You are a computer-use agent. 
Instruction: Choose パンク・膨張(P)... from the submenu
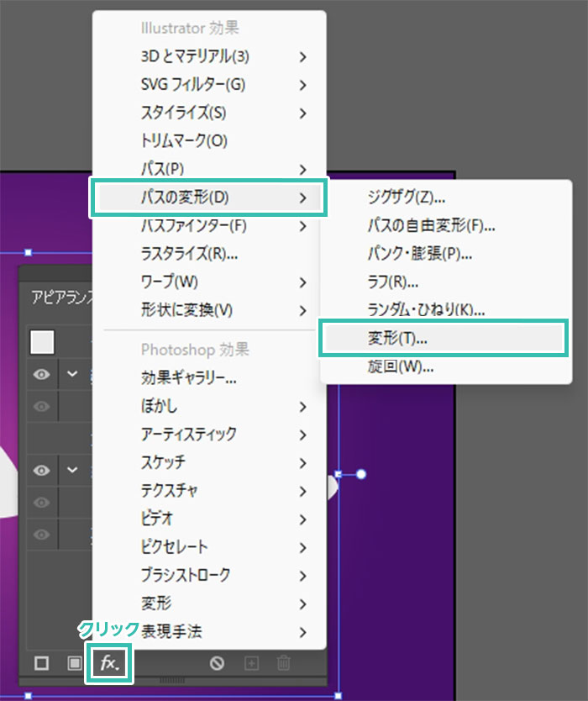tap(446, 254)
